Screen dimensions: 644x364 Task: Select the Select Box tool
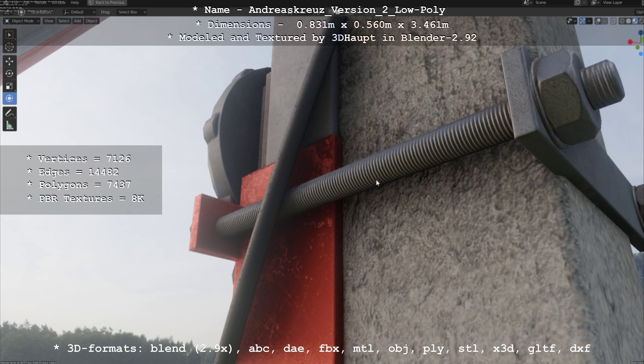[x=9, y=35]
